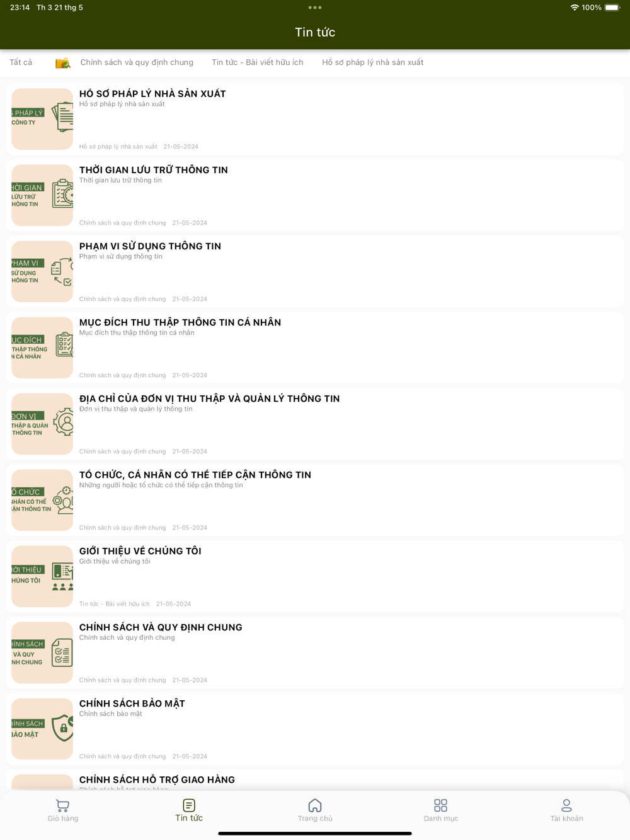630x840 pixels.
Task: Click the battery icon in status bar
Action: 613,8
